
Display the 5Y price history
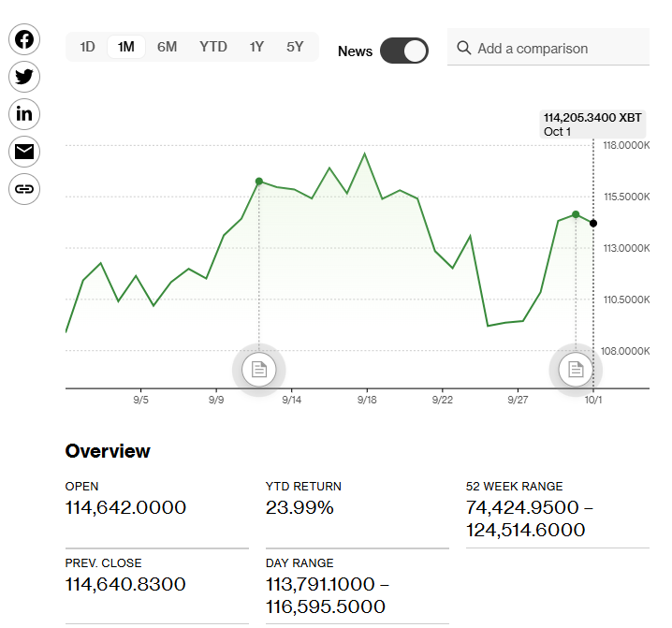pyautogui.click(x=295, y=47)
